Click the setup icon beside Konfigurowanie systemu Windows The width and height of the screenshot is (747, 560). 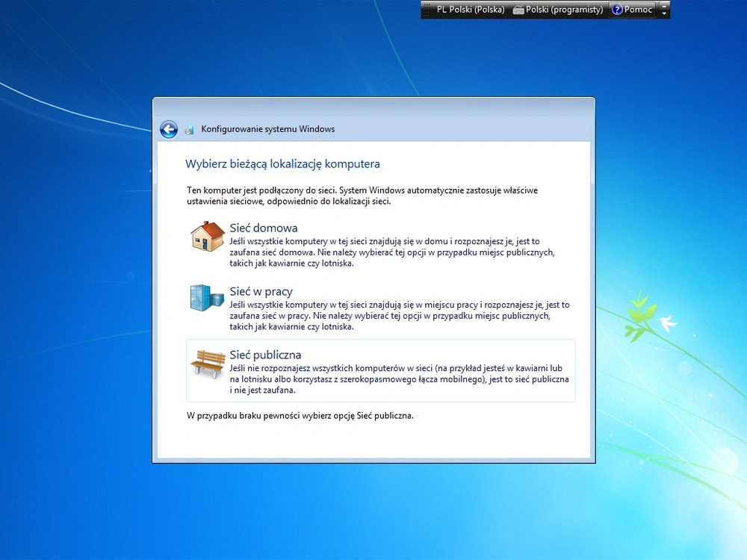coord(190,129)
